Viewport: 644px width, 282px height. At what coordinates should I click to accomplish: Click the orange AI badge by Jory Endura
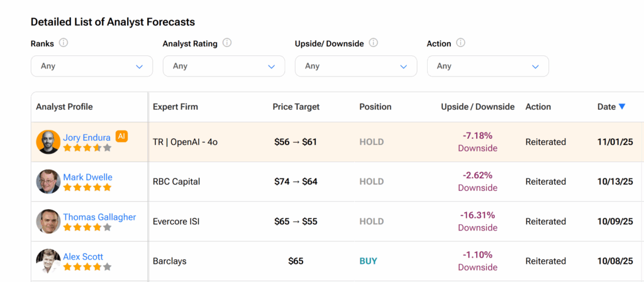click(121, 136)
